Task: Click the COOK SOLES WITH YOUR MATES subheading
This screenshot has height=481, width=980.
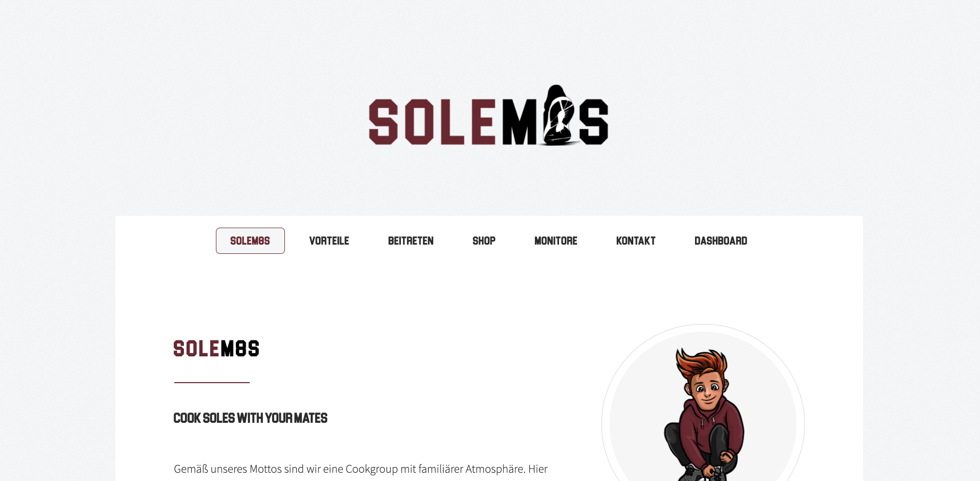Action: point(250,418)
